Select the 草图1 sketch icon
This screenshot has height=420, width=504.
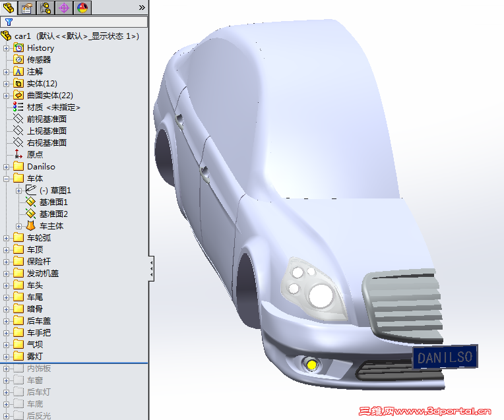31,190
